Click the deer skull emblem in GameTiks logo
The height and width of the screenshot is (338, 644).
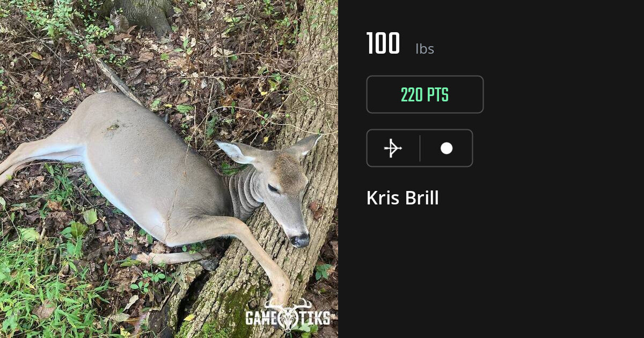tap(288, 314)
